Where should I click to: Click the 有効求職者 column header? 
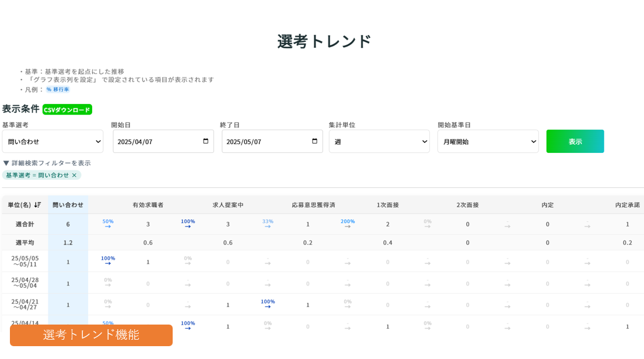148,205
